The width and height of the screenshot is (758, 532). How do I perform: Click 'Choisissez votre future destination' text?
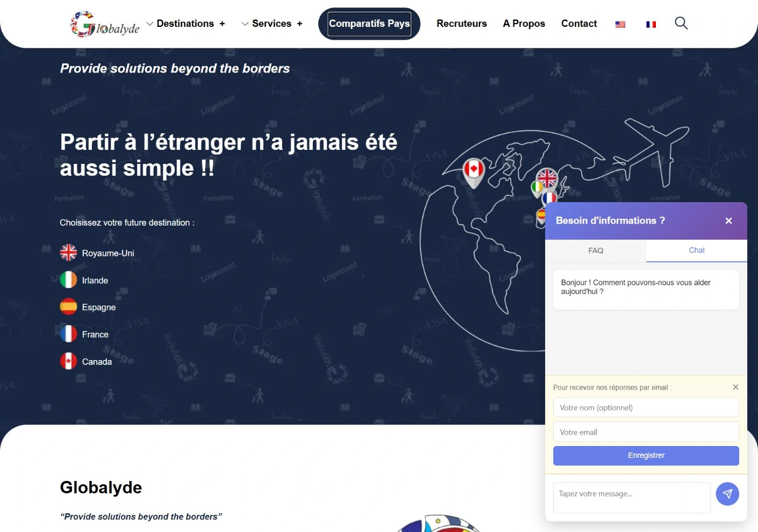[127, 222]
